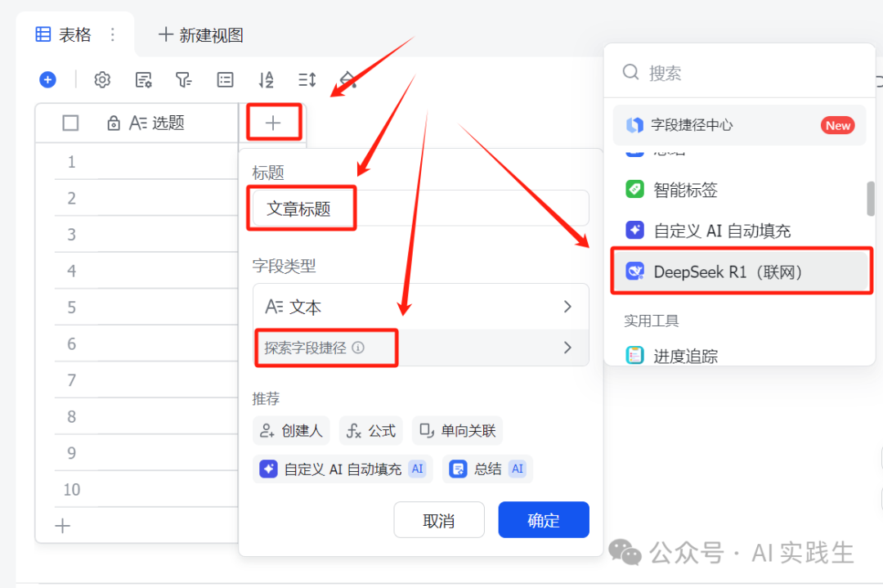
Task: Expand the 文本 field type selector
Action: pyautogui.click(x=421, y=307)
